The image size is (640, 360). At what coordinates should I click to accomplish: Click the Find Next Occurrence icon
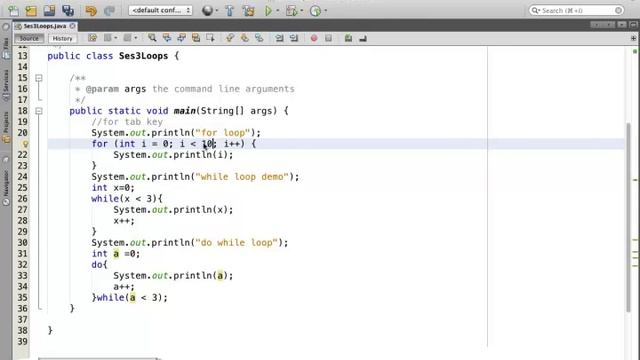(x=181, y=38)
